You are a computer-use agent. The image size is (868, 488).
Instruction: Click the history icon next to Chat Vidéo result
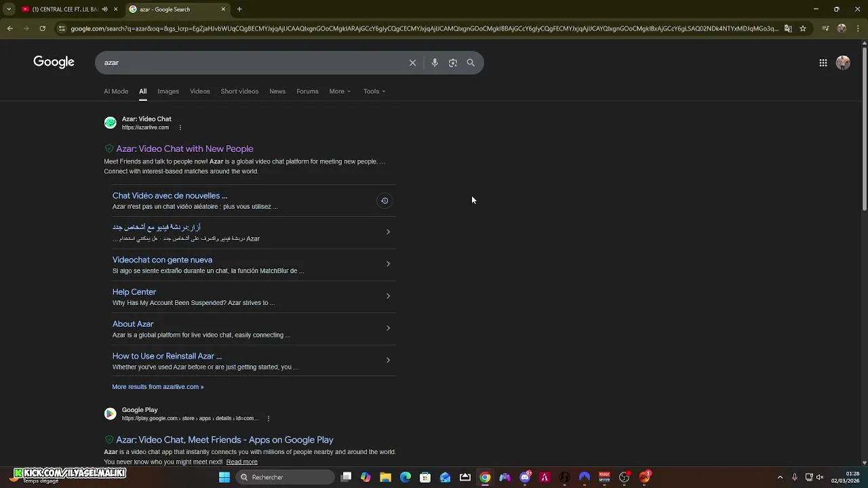coord(384,201)
